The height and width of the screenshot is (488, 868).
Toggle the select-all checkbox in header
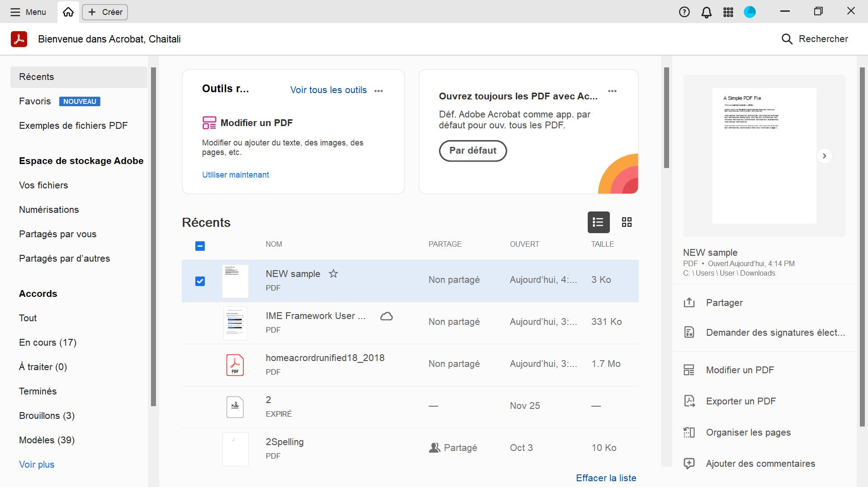(x=200, y=246)
